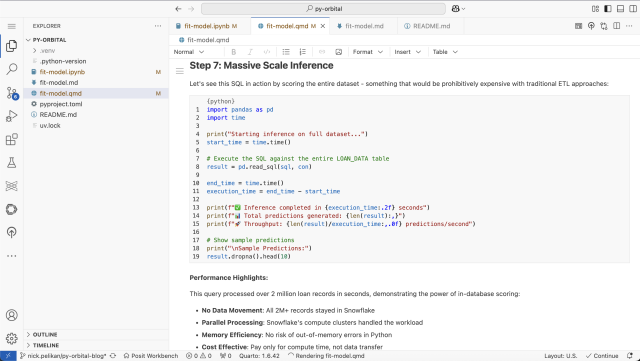This screenshot has width=640, height=361.
Task: Open .python-version in file explorer
Action: [x=96, y=61]
